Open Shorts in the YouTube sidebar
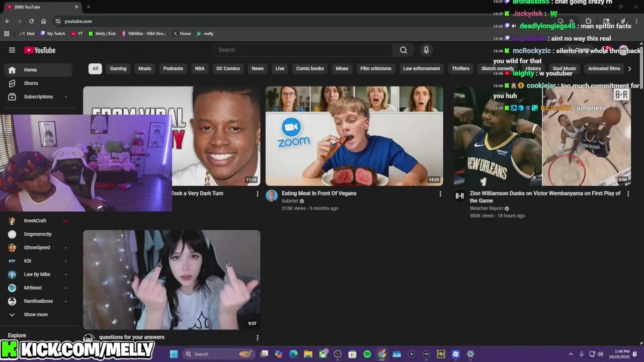 pyautogui.click(x=38, y=83)
